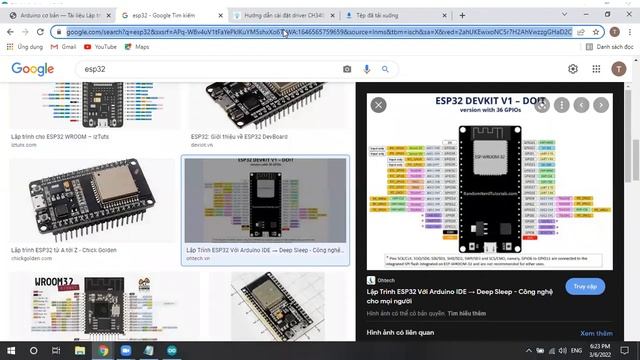The height and width of the screenshot is (360, 640).
Task: Show hidden system tray icons
Action: click(529, 351)
